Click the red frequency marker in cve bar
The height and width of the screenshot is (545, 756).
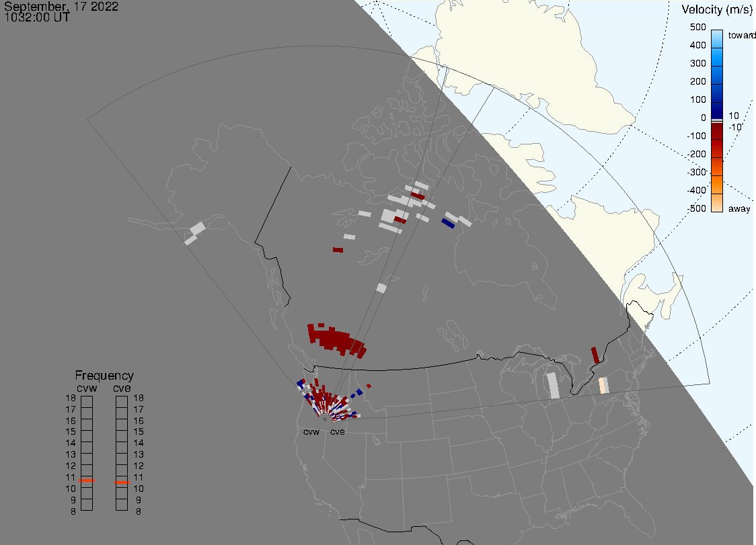point(122,483)
